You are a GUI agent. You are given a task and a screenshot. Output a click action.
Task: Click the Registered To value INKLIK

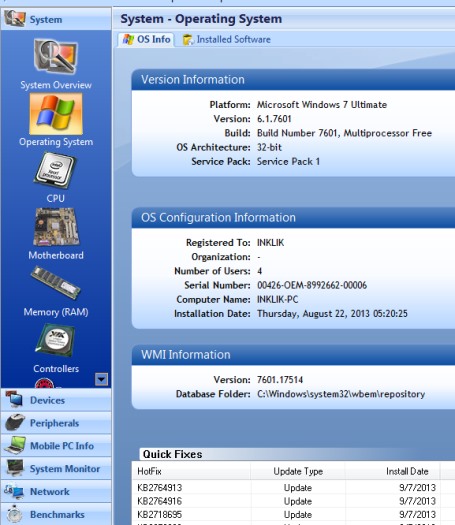click(270, 243)
